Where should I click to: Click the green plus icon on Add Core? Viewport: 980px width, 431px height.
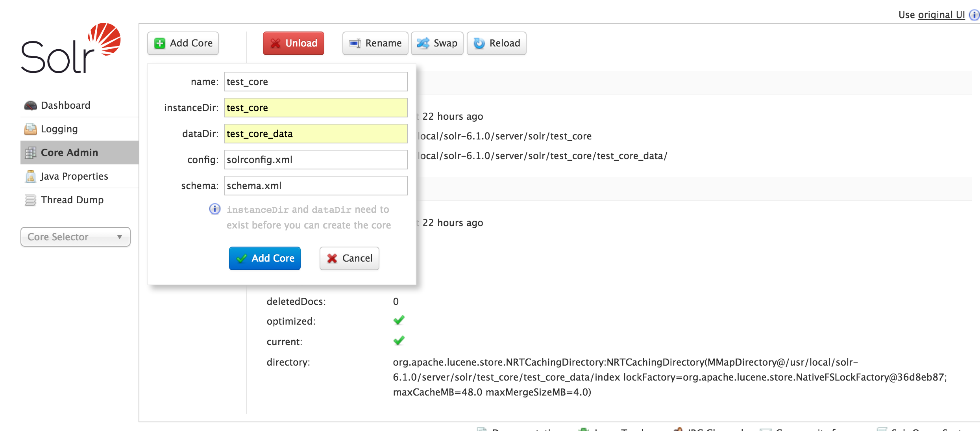[x=160, y=43]
